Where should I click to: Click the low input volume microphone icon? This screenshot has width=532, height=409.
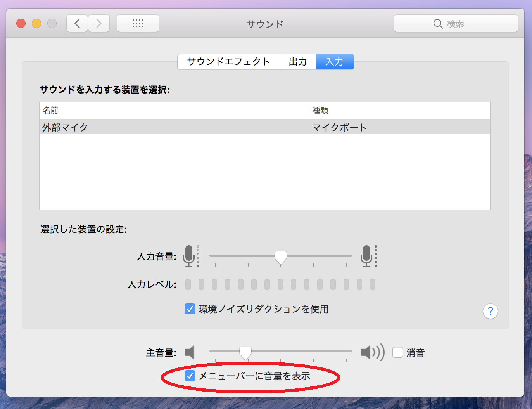click(x=190, y=256)
